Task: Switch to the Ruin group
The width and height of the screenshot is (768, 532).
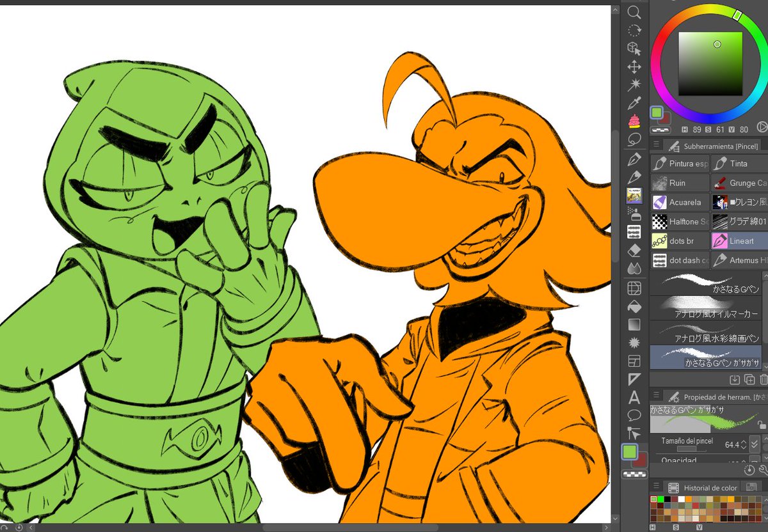Action: click(x=680, y=183)
